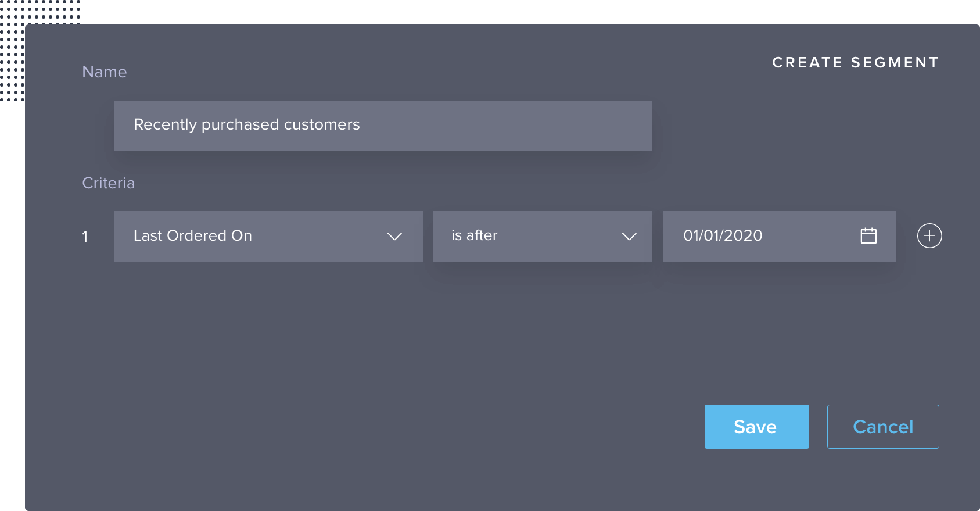The width and height of the screenshot is (980, 511).
Task: Expand the Last Ordered On dropdown
Action: [x=268, y=236]
